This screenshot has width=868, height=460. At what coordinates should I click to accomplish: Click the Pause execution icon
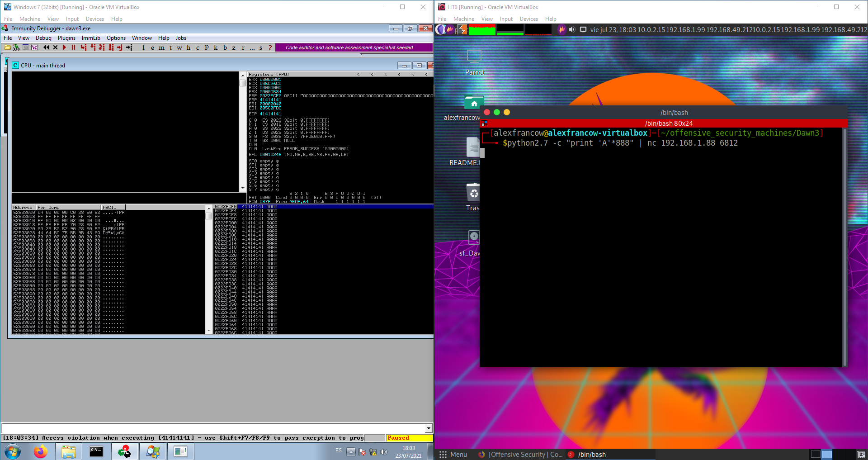coord(73,47)
